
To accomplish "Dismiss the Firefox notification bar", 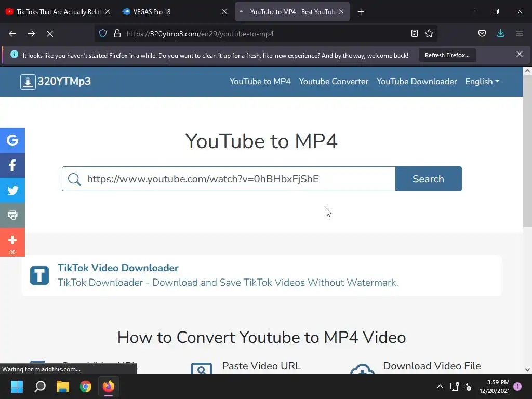I will pyautogui.click(x=520, y=54).
